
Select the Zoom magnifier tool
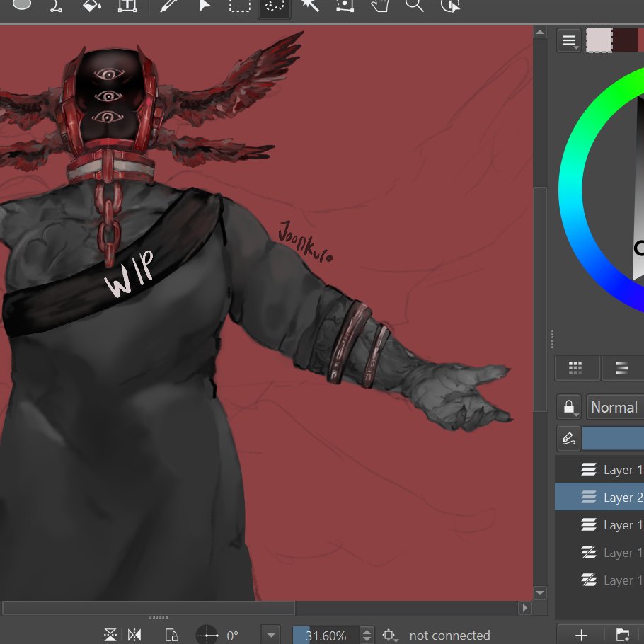click(415, 6)
